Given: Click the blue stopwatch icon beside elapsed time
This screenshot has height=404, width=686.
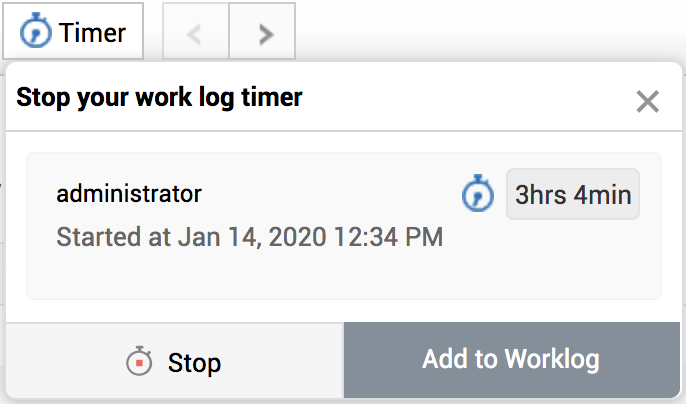Looking at the screenshot, I should click(x=478, y=194).
